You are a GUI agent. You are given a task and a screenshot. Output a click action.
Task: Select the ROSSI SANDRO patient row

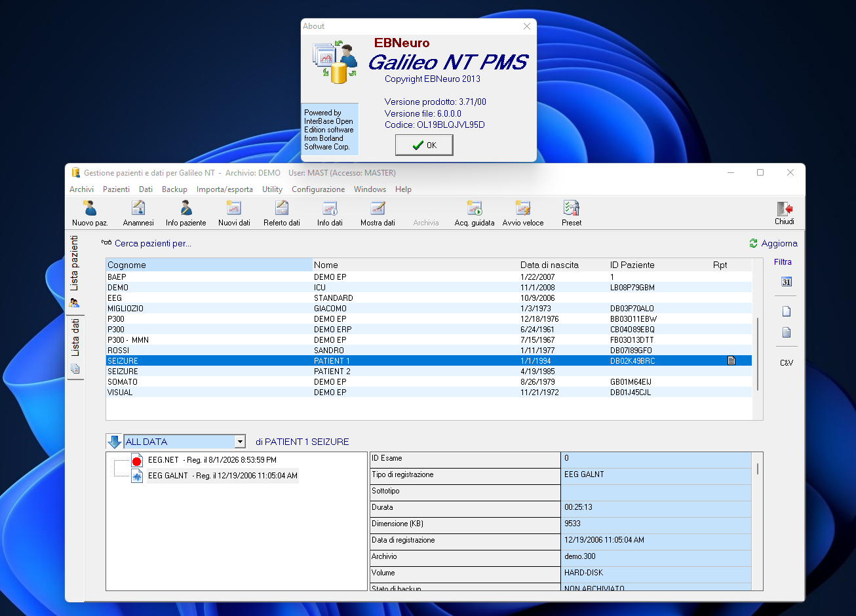point(429,351)
